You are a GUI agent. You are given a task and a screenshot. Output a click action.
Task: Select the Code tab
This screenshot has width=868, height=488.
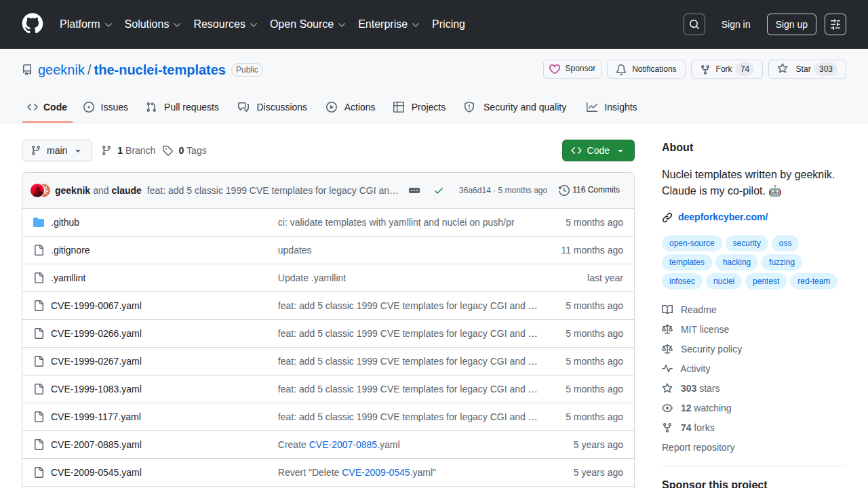47,107
